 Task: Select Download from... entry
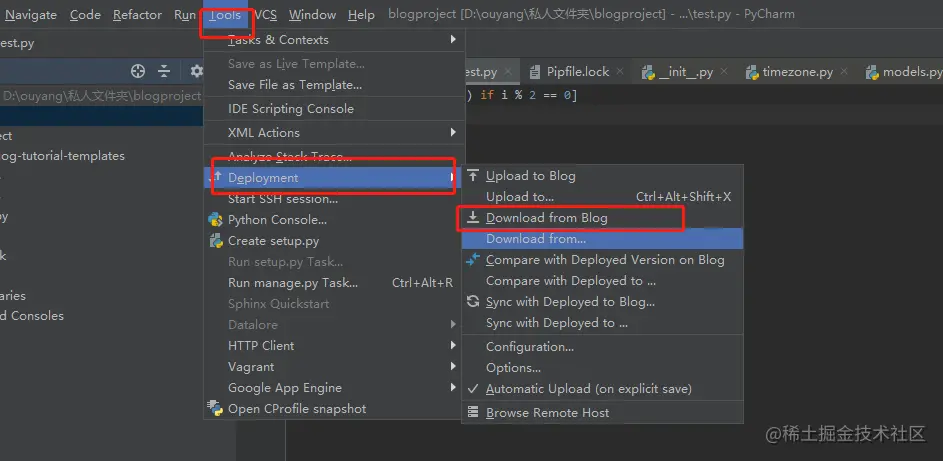(x=602, y=239)
